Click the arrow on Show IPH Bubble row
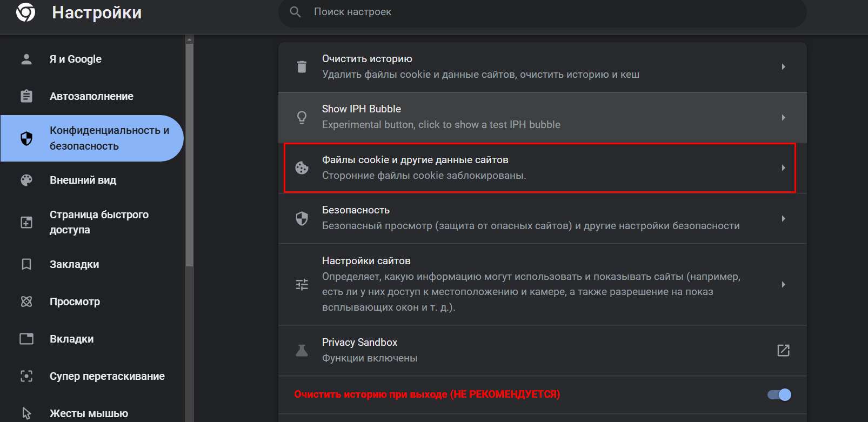 (783, 117)
